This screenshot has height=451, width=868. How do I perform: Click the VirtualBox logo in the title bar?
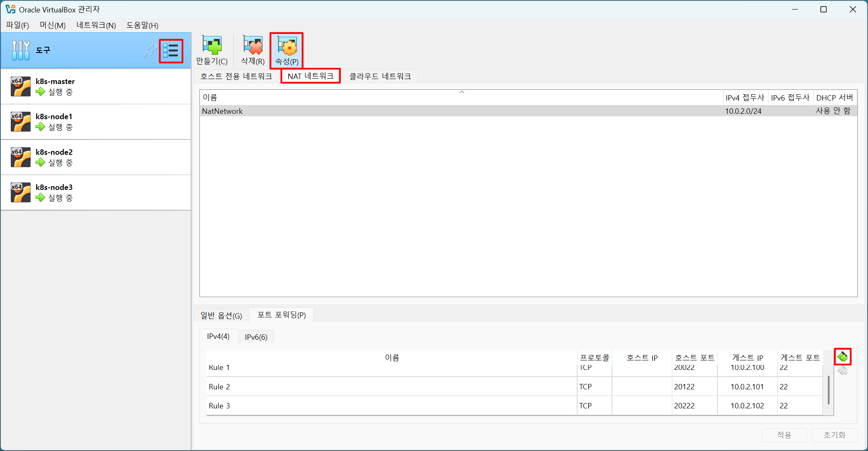point(10,9)
